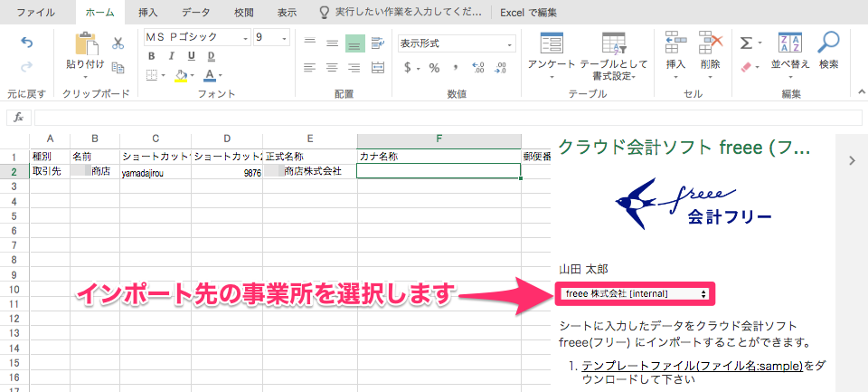Align cell content to middle
The width and height of the screenshot is (868, 392).
coord(332,43)
